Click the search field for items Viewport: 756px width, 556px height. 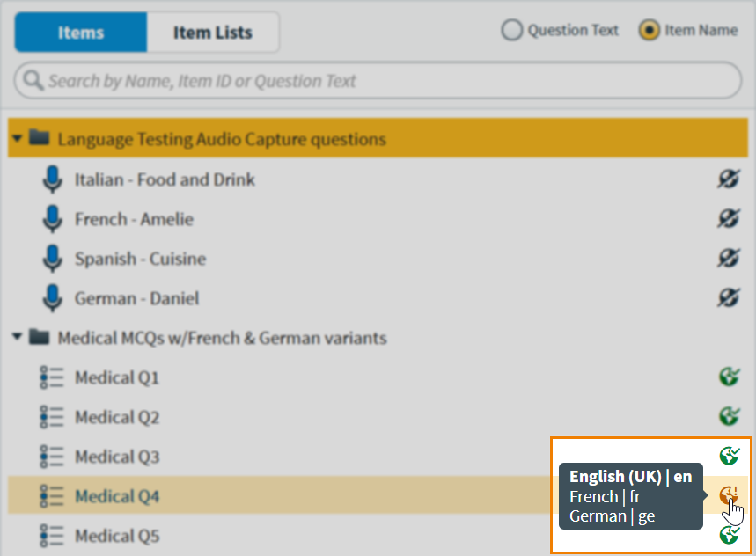pos(378,81)
